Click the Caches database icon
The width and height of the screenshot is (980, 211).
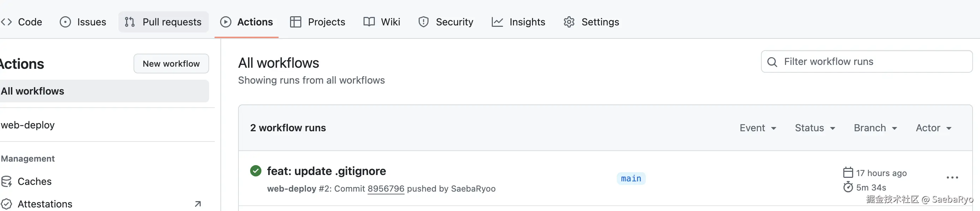click(x=6, y=182)
